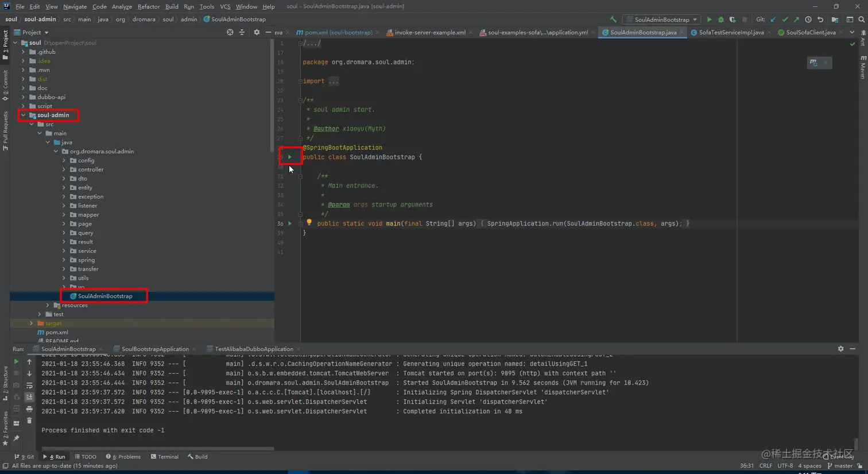Image resolution: width=868 pixels, height=474 pixels.
Task: Click the green Run button in the top toolbar
Action: (x=709, y=20)
